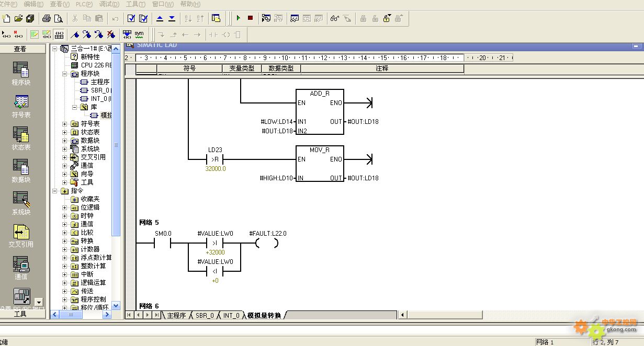Switch to the SBR_0 tab
Viewport: 644px width, 346px height.
205,315
